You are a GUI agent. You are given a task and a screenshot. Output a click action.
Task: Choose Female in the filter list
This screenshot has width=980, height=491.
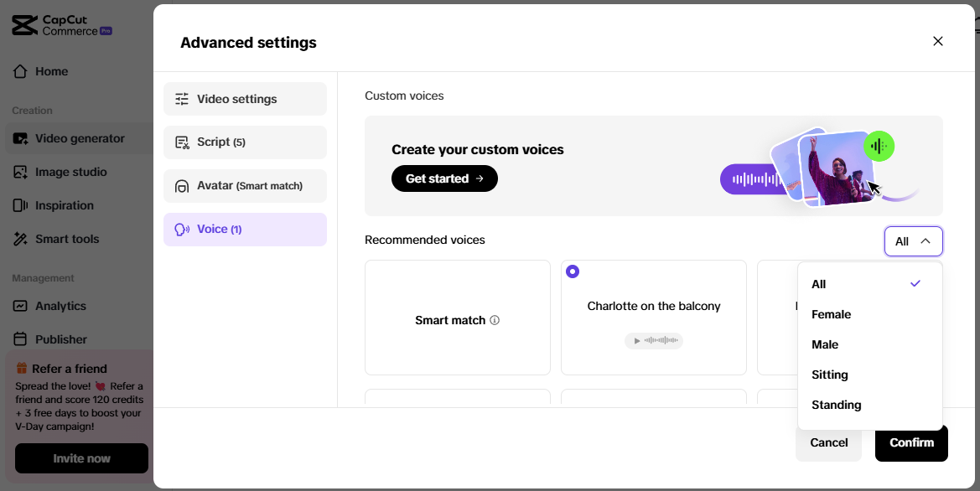click(x=869, y=314)
